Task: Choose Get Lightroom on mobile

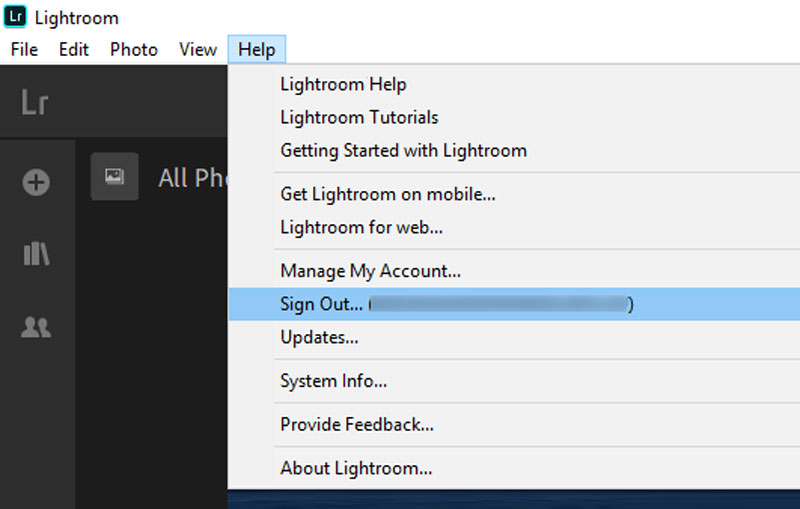Action: [x=514, y=194]
